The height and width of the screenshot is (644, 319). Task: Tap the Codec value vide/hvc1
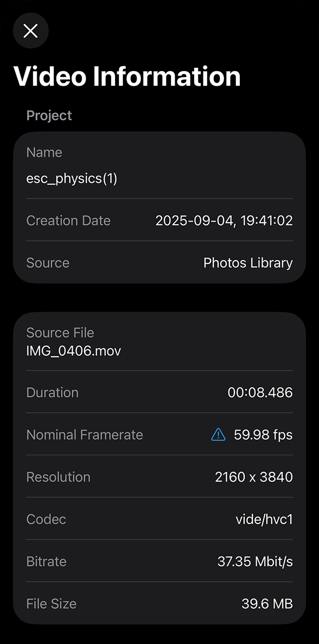tap(264, 519)
